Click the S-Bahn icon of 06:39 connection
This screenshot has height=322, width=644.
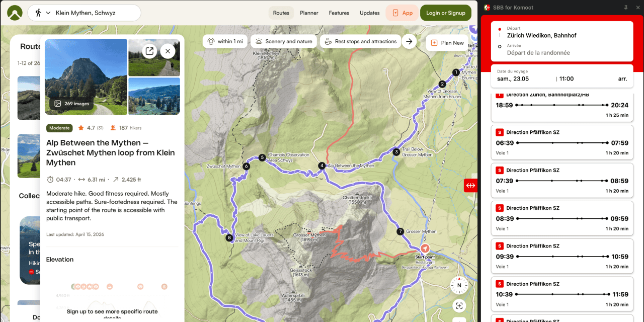pos(500,132)
